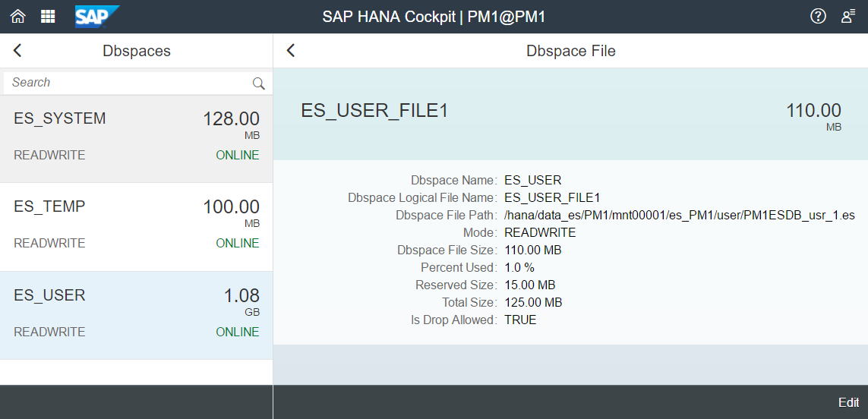Image resolution: width=868 pixels, height=419 pixels.
Task: Click the ONLINE status of ES_SYSTEM
Action: pos(238,155)
